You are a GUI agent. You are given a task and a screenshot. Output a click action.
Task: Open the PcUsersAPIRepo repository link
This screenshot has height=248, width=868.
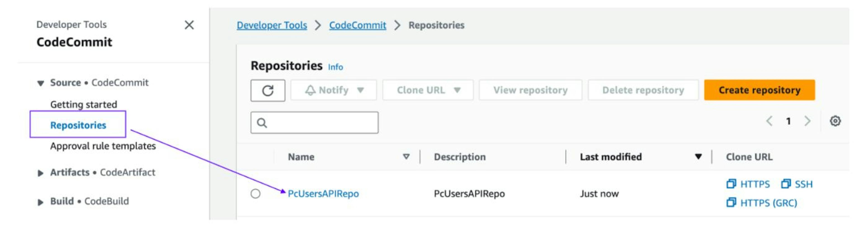[323, 194]
